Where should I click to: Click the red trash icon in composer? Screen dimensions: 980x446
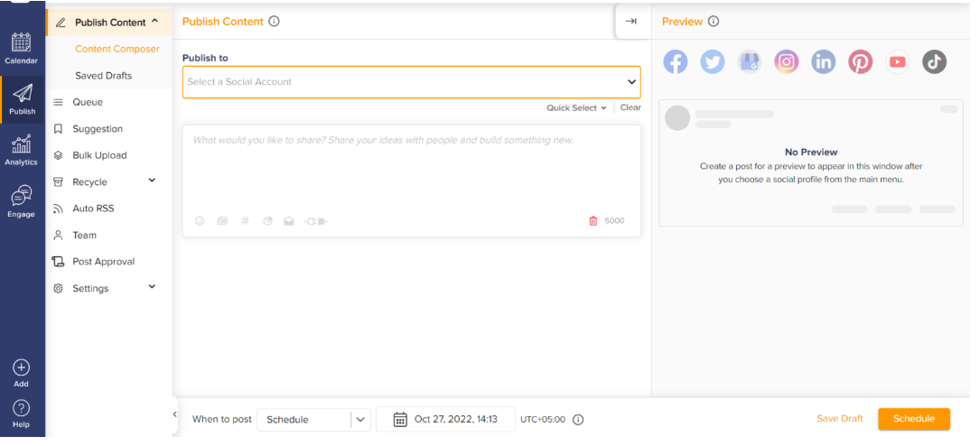pos(593,220)
